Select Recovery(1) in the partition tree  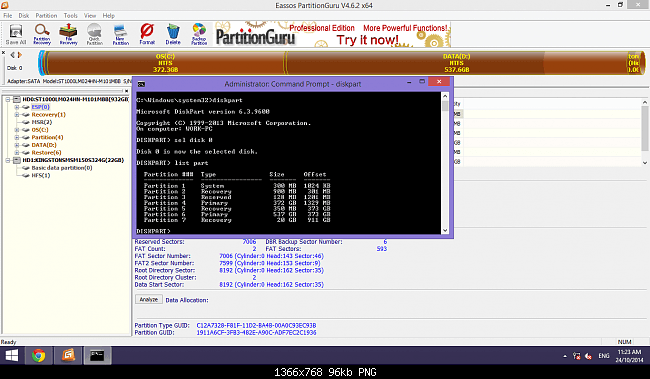pos(49,114)
